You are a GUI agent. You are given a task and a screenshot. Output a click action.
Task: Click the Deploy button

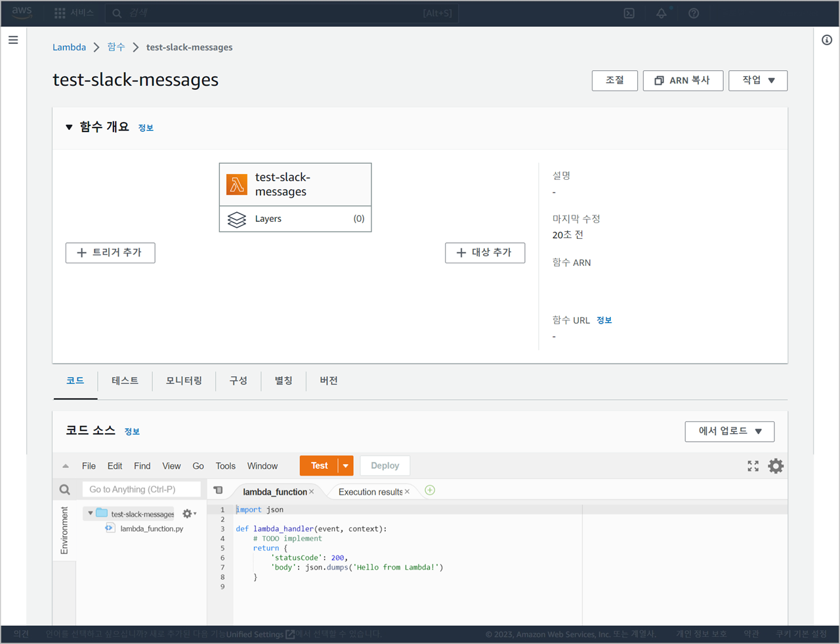pos(385,466)
